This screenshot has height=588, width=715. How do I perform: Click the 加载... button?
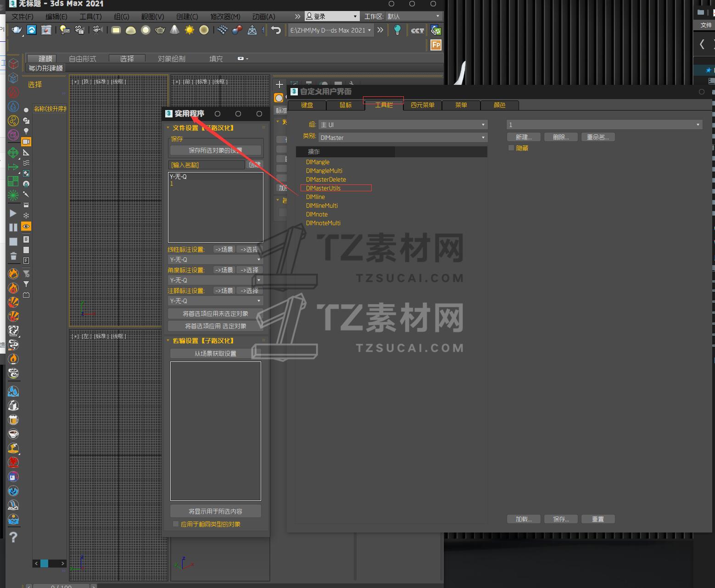523,519
